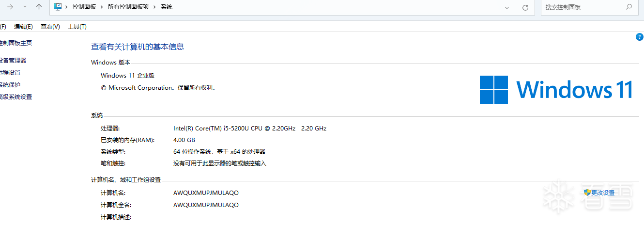Go to 控制面板主页 in sidebar
This screenshot has height=226, width=644.
click(x=15, y=43)
